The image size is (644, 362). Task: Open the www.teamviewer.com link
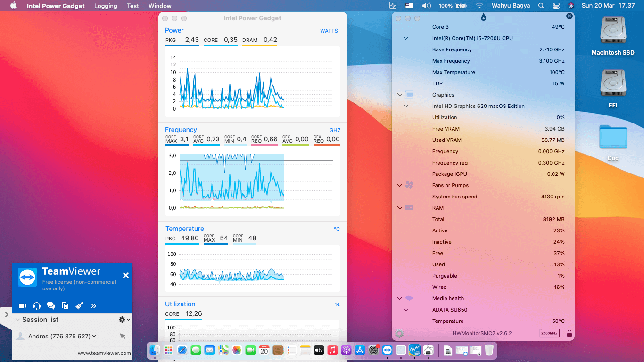coord(104,353)
